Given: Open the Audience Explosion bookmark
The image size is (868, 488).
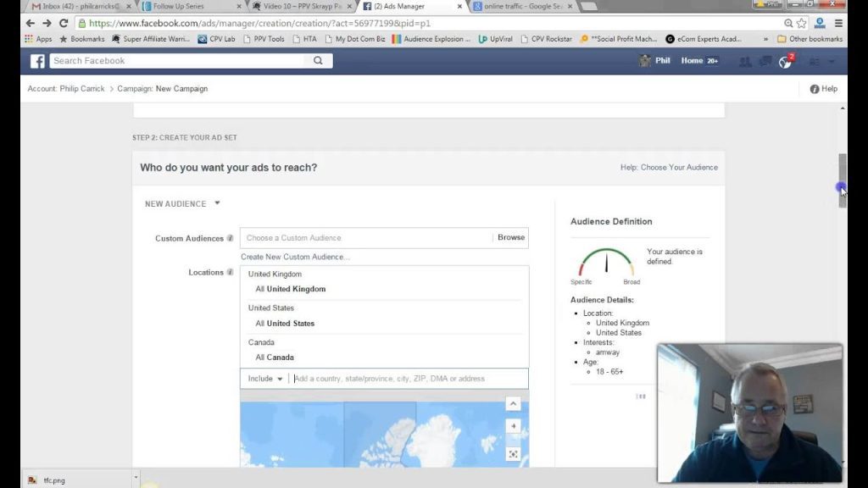Looking at the screenshot, I should point(431,39).
